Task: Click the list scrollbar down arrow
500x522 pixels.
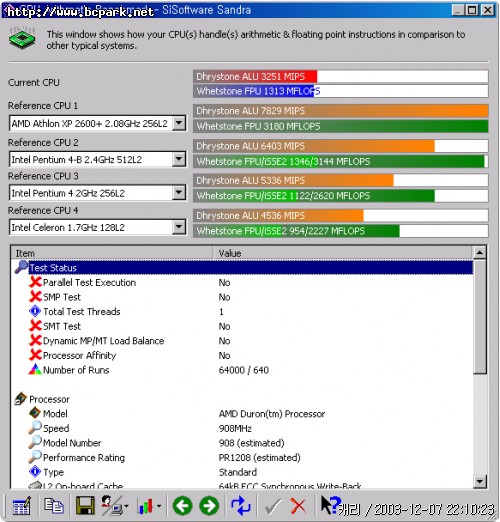Action: click(x=479, y=481)
